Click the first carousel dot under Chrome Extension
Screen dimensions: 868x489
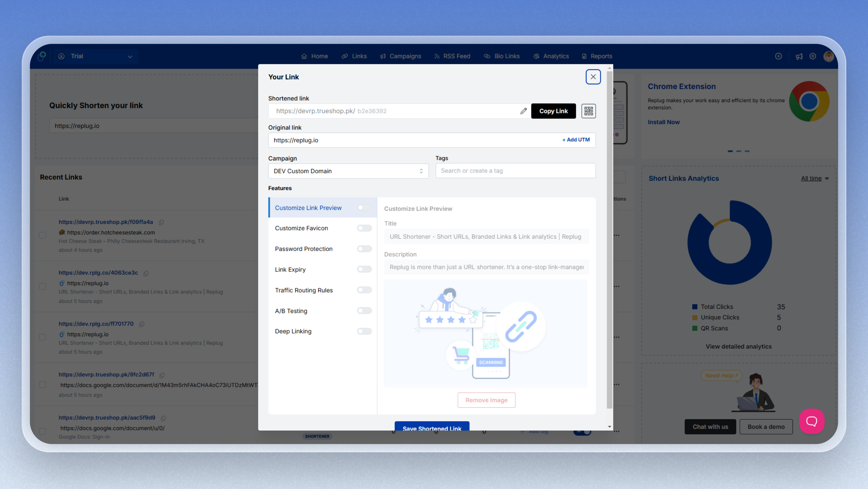pos(730,151)
